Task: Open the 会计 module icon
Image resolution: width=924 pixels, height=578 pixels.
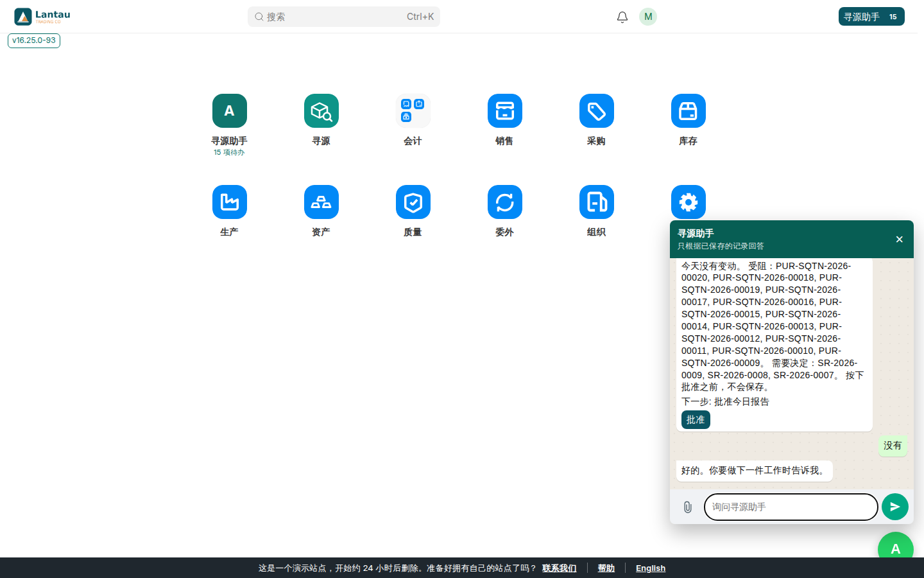Action: (413, 111)
